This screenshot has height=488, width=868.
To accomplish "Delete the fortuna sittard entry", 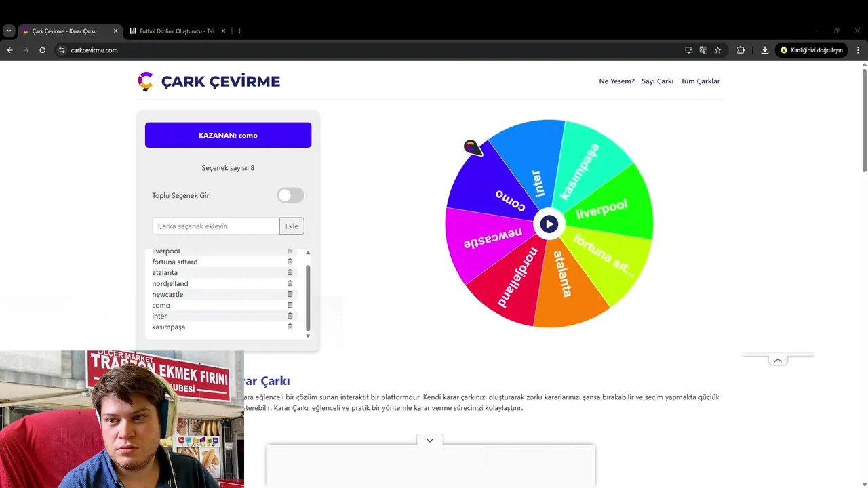I will (x=290, y=262).
